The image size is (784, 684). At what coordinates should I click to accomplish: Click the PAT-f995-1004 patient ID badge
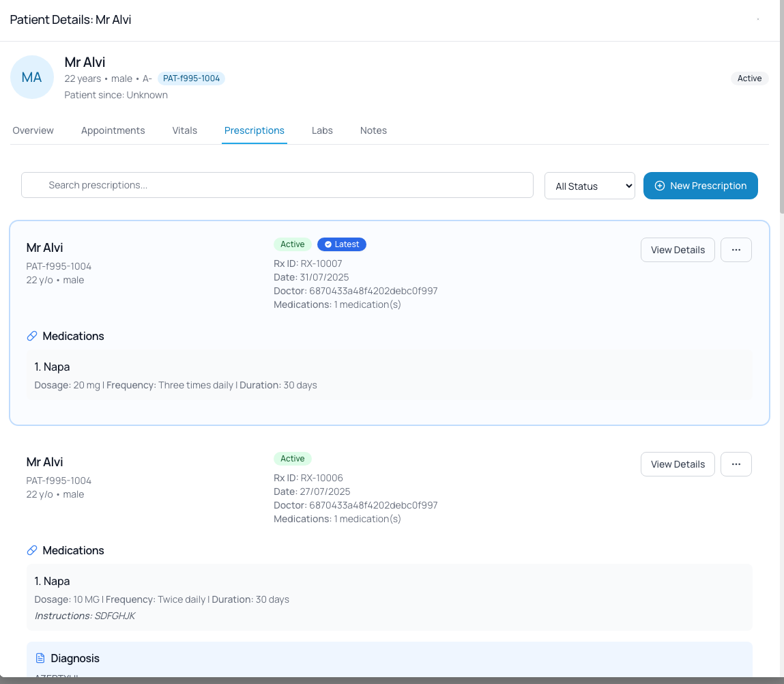[191, 79]
